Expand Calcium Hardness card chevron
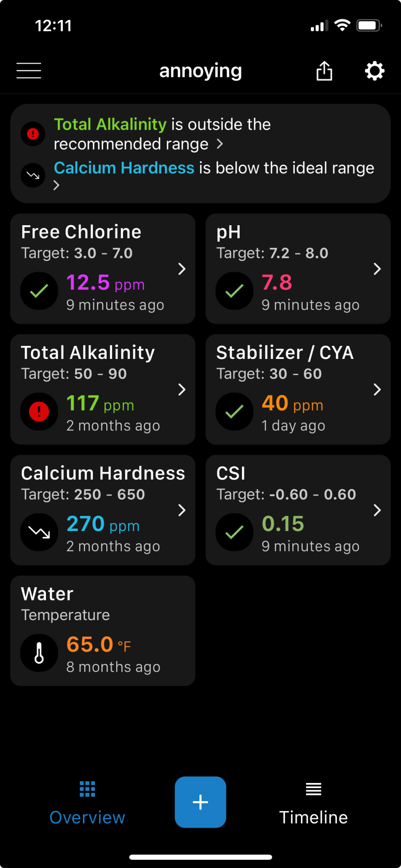401x868 pixels. tap(182, 510)
